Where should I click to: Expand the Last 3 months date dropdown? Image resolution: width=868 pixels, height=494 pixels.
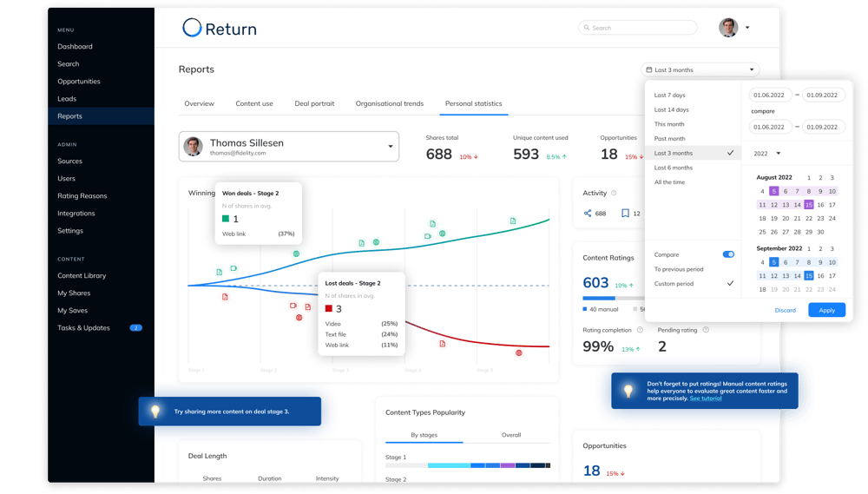tap(700, 69)
